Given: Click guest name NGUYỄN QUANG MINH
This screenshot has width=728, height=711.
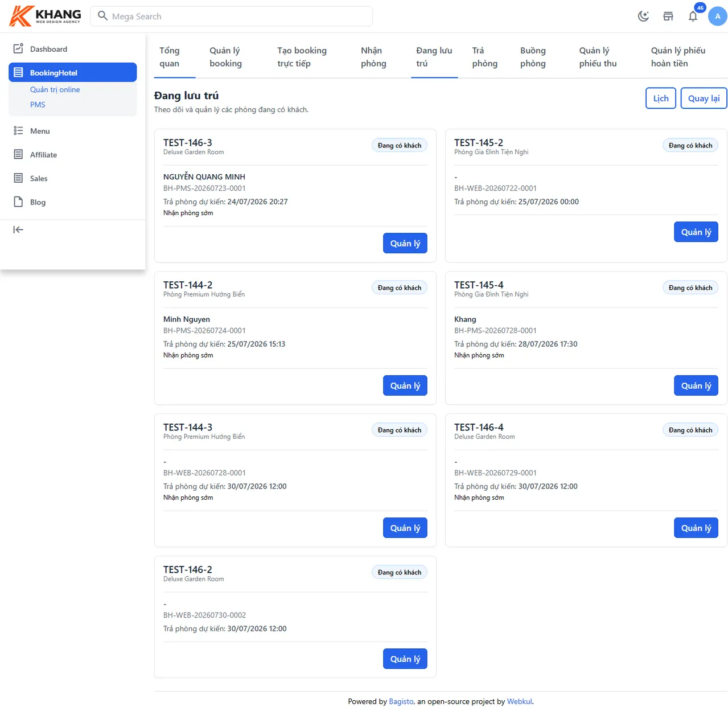Looking at the screenshot, I should point(204,176).
